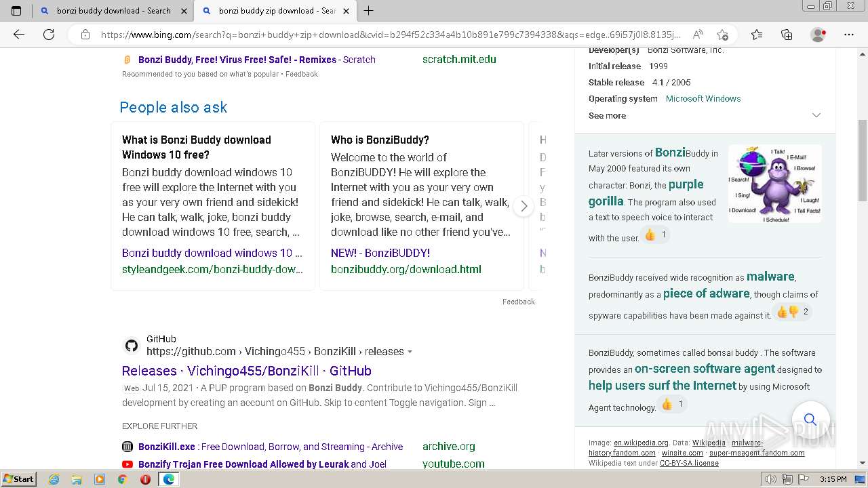Image resolution: width=868 pixels, height=488 pixels.
Task: Click the BonziBuddy purple gorilla image
Action: [775, 184]
